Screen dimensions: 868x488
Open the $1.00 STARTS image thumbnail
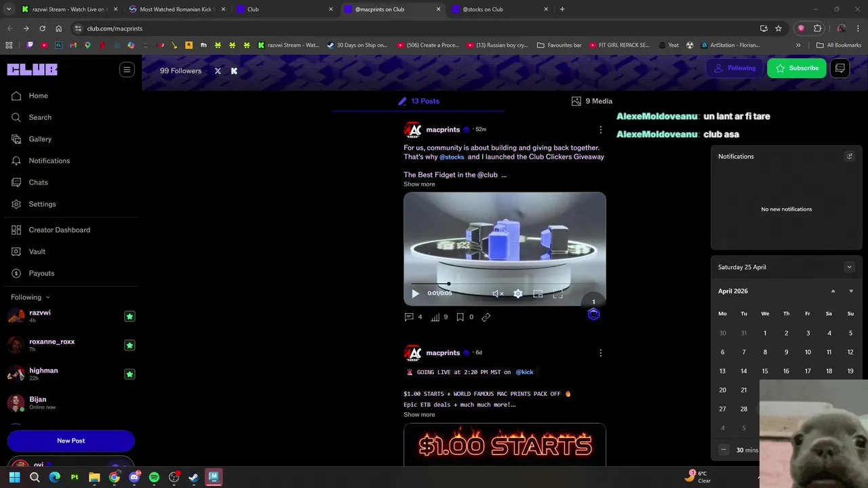pos(505,445)
